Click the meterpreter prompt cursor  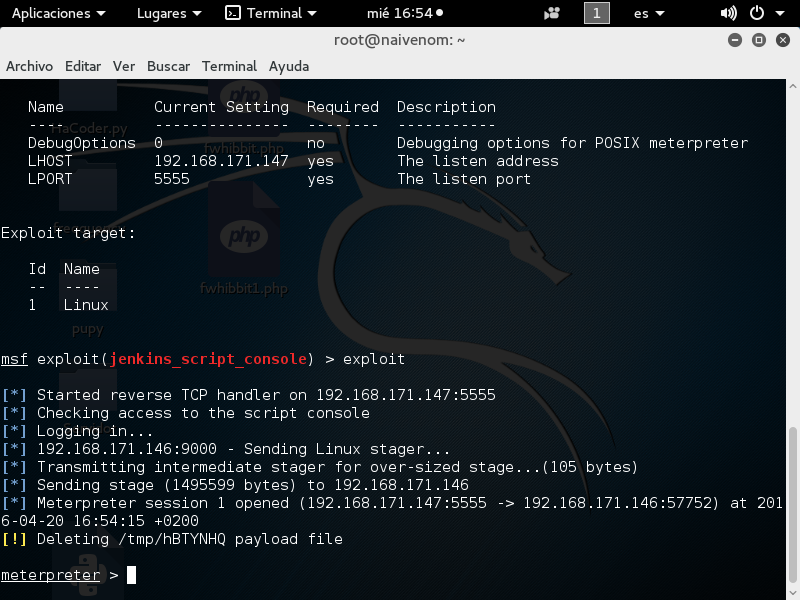click(x=132, y=575)
